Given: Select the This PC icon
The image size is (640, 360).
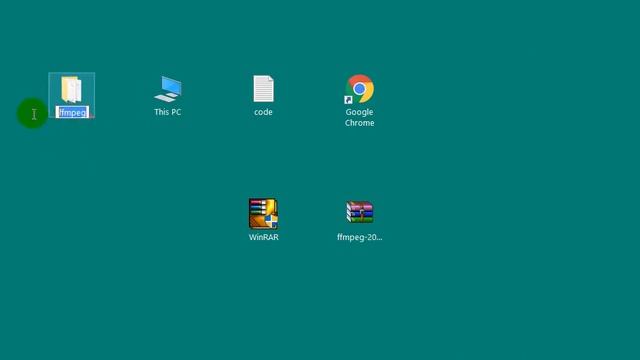Looking at the screenshot, I should pos(168,89).
